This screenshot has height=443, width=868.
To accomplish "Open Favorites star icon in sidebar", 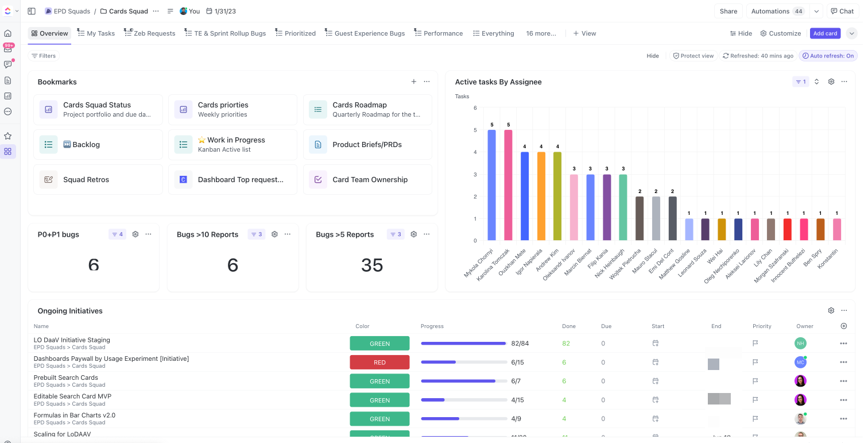I will (x=8, y=136).
